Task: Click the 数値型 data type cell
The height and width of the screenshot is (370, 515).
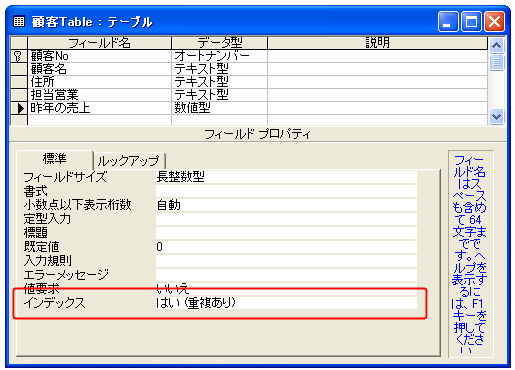Action: pyautogui.click(x=219, y=108)
